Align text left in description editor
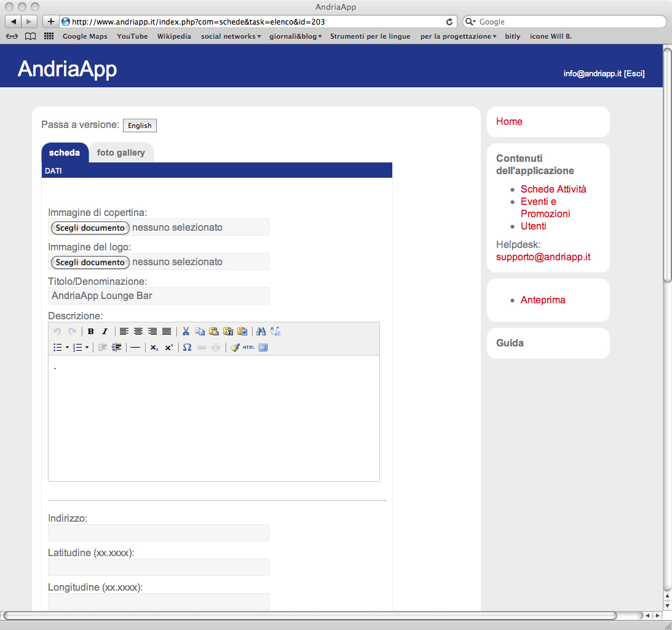Image resolution: width=672 pixels, height=630 pixels. [124, 331]
